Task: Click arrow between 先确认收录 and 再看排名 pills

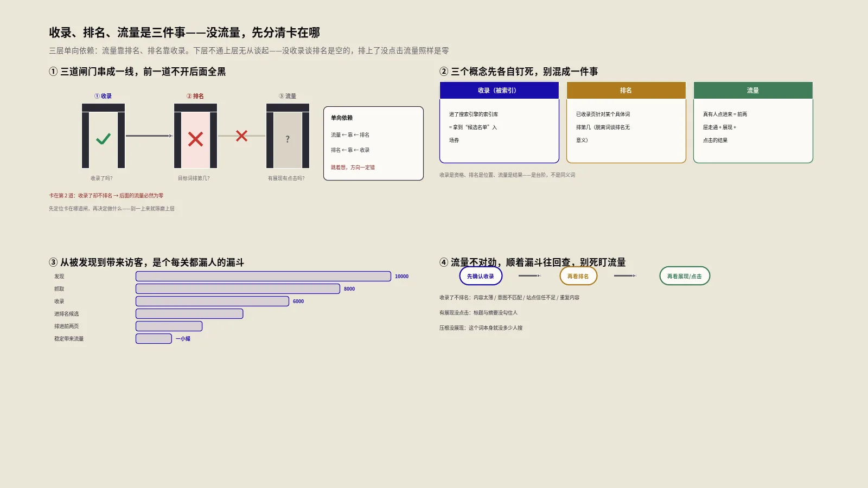Action: [x=529, y=276]
